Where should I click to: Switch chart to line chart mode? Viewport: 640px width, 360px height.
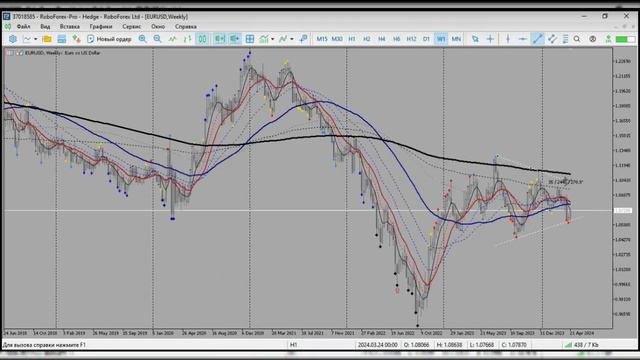click(172, 39)
